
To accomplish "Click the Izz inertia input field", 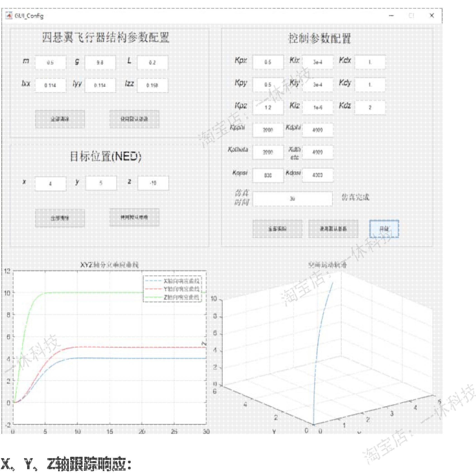I will click(x=152, y=85).
